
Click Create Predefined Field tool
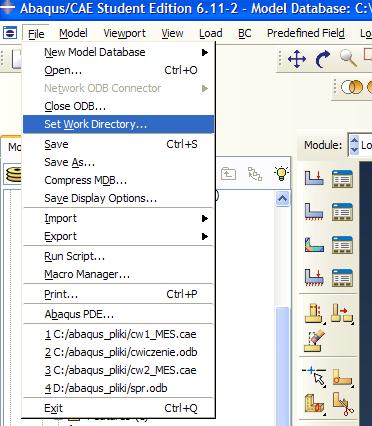[x=314, y=244]
